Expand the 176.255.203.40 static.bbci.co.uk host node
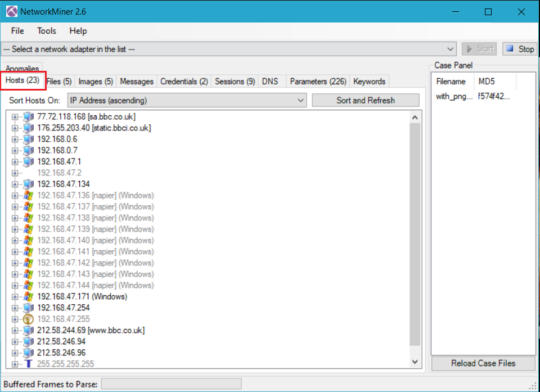 [x=15, y=128]
